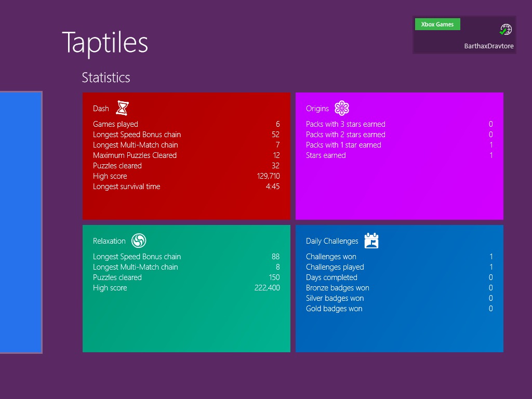This screenshot has height=399, width=532.
Task: Click the partial blue tile on left edge
Action: tap(21, 222)
